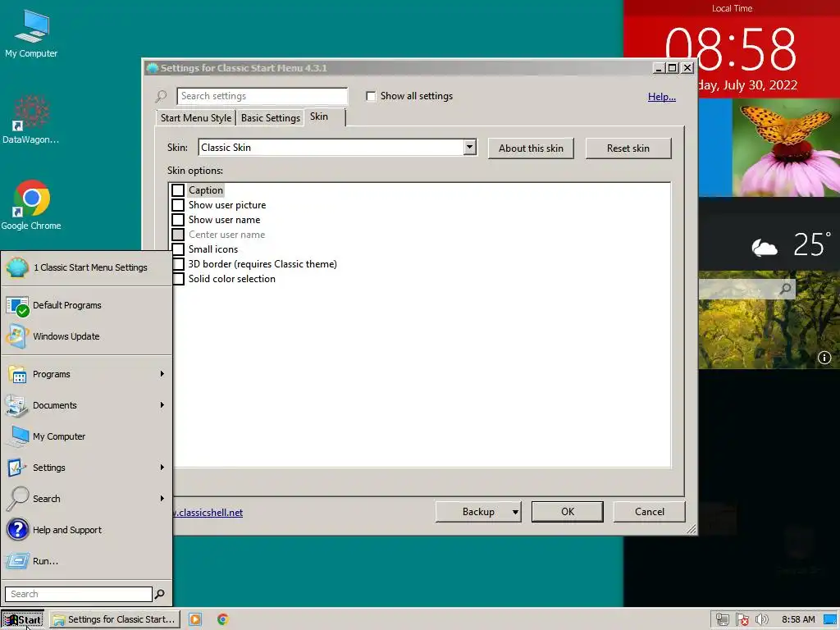This screenshot has width=840, height=630.
Task: Click the network tray icon
Action: pos(722,620)
